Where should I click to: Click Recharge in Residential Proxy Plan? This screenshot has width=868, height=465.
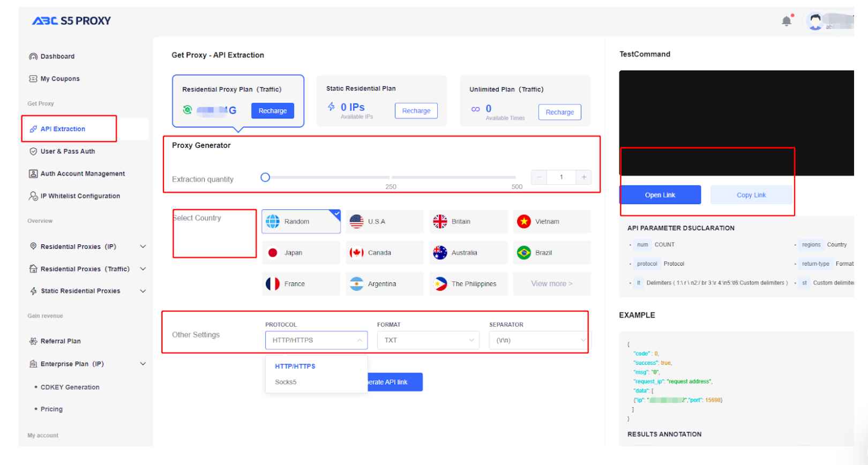coord(273,111)
